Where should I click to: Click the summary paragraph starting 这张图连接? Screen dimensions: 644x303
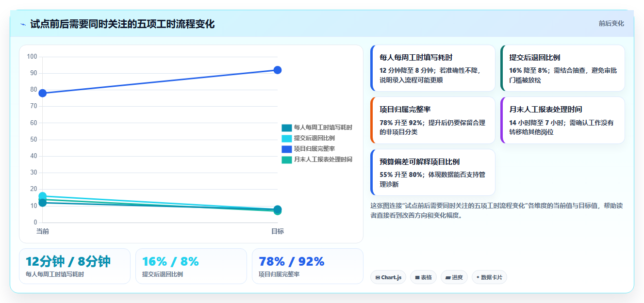coord(496,210)
